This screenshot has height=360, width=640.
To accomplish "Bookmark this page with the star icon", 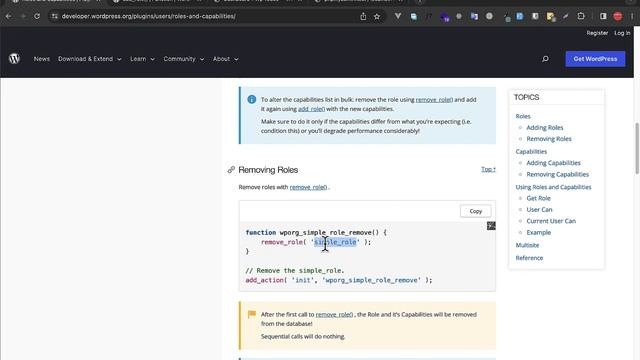I will click(x=377, y=16).
